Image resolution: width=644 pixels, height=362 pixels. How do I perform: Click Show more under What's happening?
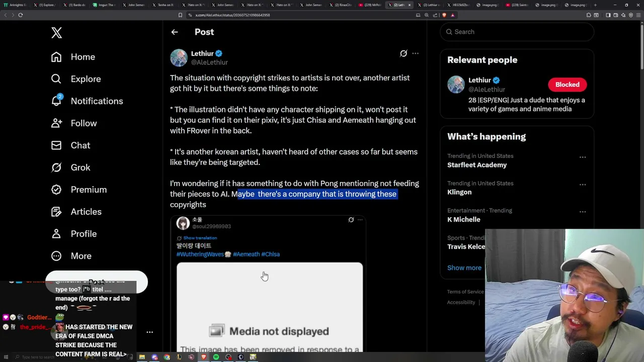point(464,267)
